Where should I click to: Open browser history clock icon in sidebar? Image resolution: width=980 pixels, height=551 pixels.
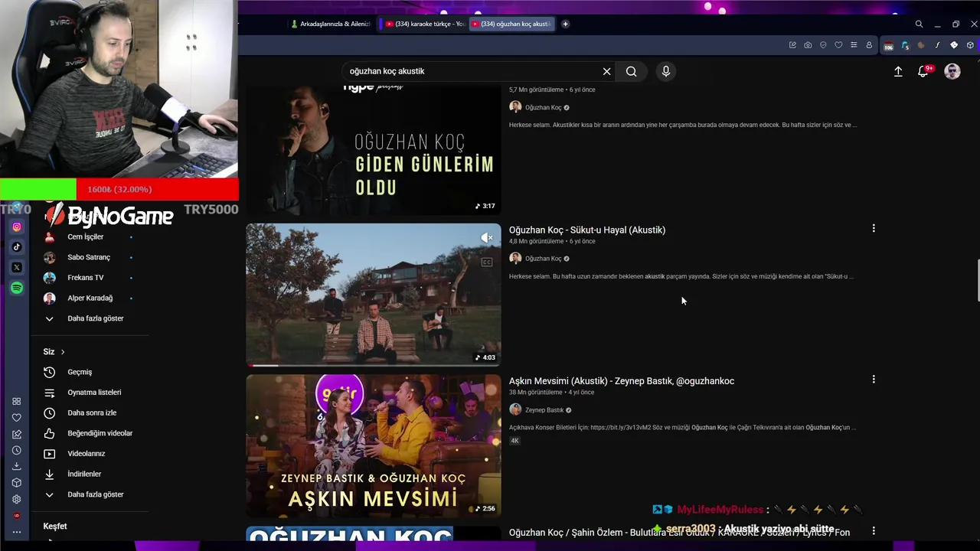click(17, 450)
